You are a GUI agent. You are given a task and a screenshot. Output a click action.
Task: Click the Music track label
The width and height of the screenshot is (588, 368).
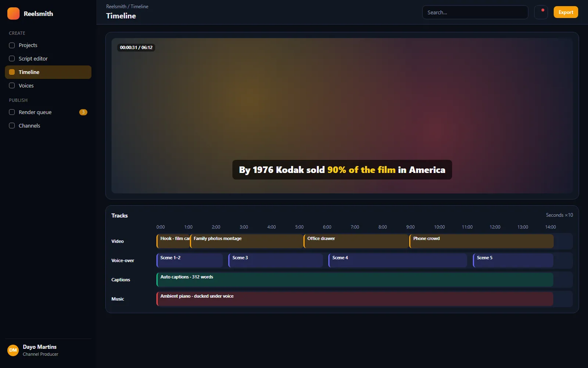tap(118, 299)
